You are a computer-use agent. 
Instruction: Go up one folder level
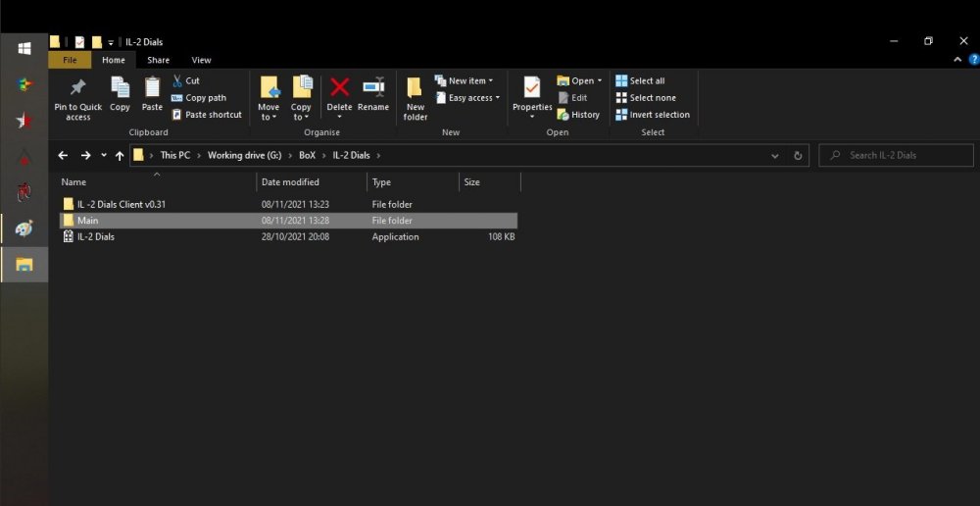[120, 155]
